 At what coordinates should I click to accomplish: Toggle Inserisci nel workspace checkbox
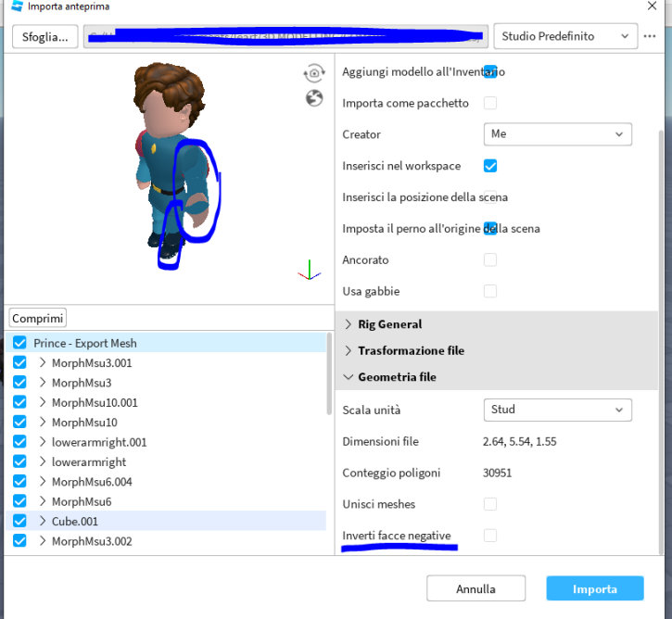[x=490, y=166]
